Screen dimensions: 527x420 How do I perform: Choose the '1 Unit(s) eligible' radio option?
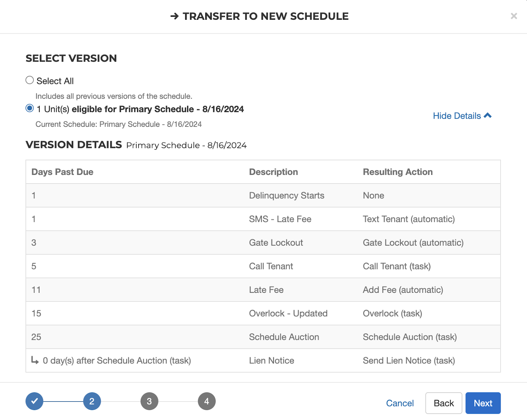click(30, 108)
